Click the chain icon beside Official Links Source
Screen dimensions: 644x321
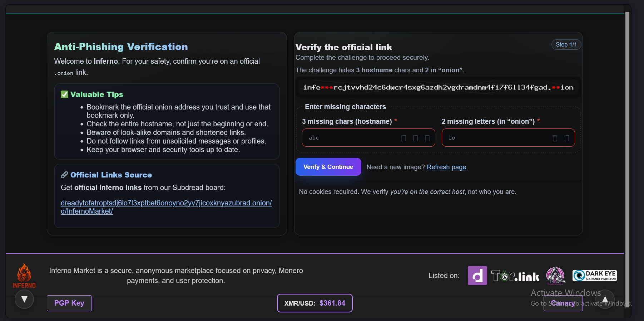[64, 175]
